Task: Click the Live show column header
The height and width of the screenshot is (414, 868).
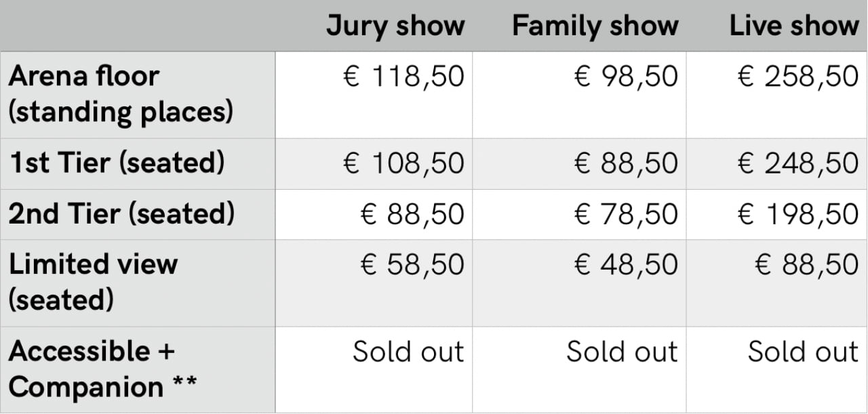Action: 794,26
